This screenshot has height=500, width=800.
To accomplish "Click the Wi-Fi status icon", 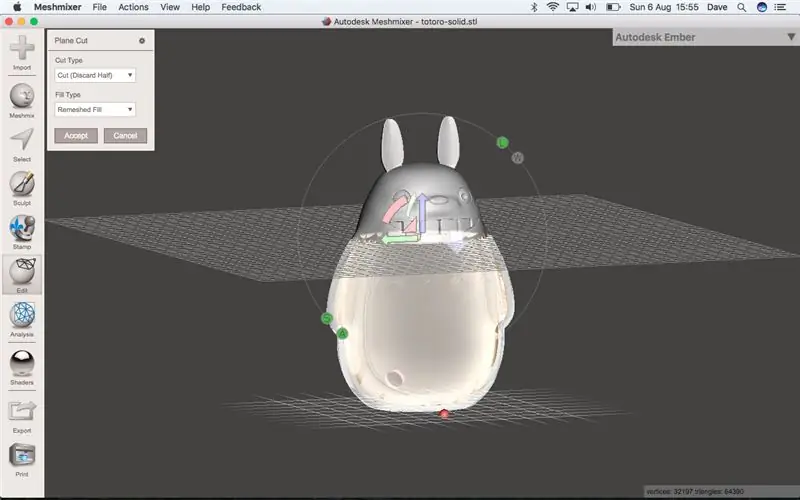I will 553,7.
